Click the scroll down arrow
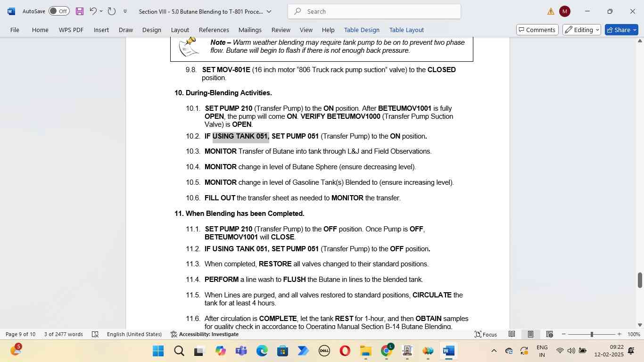Screen dimensions: 644x362 coord(640,325)
